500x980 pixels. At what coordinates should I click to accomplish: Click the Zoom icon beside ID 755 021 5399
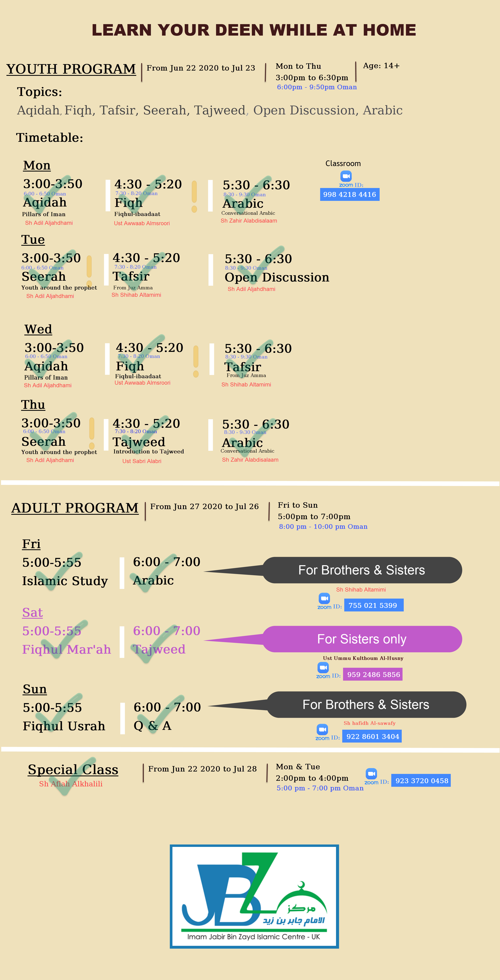pos(324,598)
